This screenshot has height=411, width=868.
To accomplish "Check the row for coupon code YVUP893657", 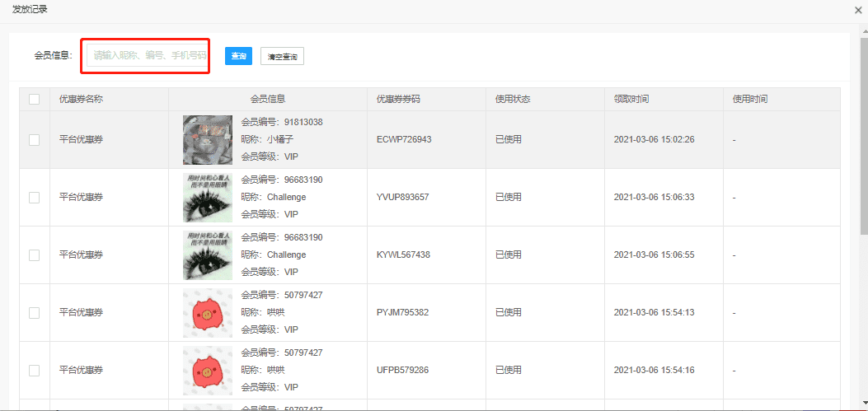I will pyautogui.click(x=34, y=198).
